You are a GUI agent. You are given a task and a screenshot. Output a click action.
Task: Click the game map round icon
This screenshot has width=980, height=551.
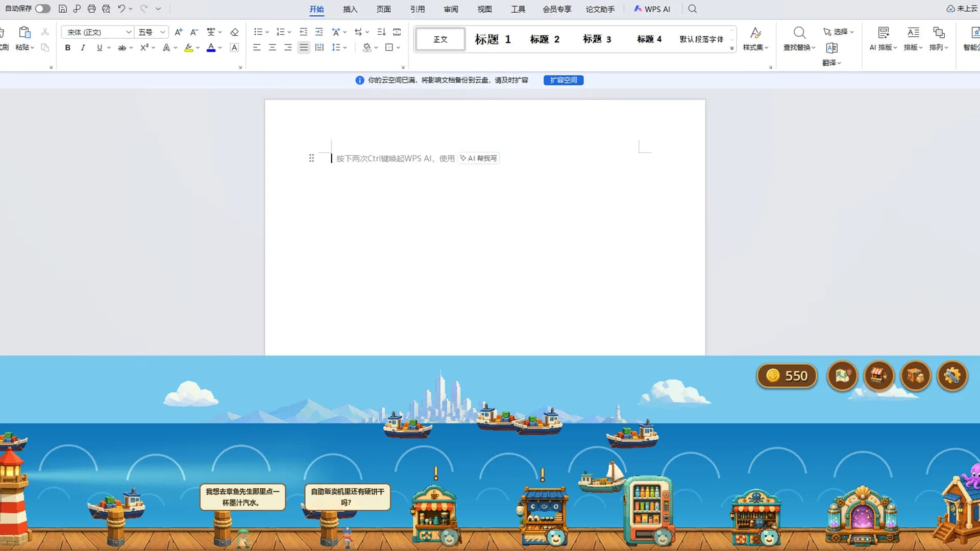(842, 376)
